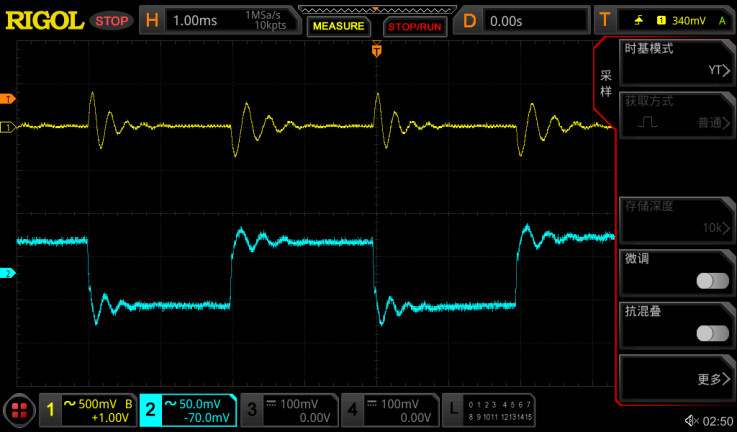
Task: Click channel 1 500mV scale readout
Action: (x=97, y=404)
